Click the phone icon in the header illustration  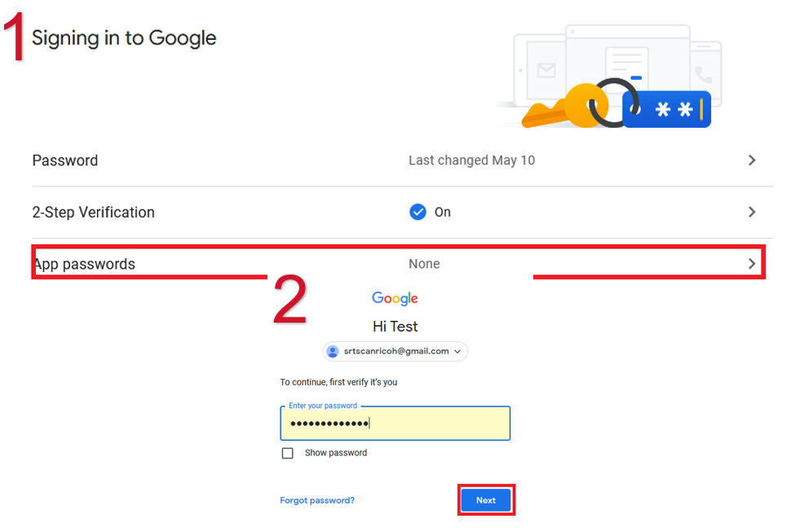[x=704, y=75]
